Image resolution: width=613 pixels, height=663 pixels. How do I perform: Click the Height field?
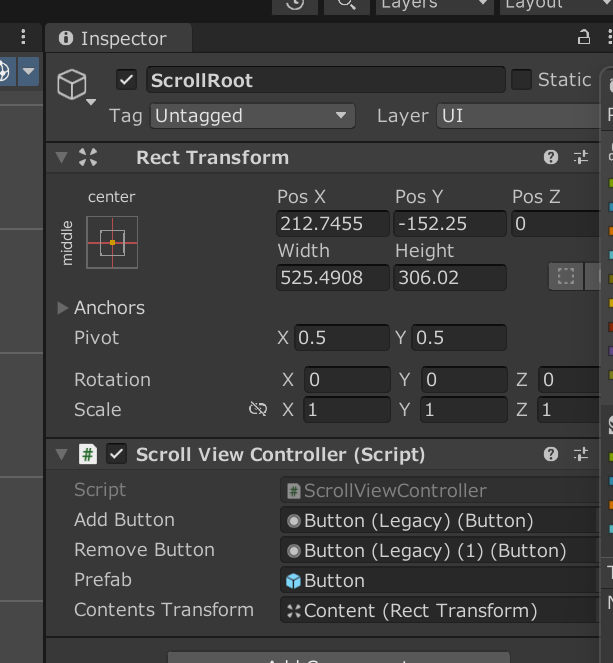(x=450, y=278)
